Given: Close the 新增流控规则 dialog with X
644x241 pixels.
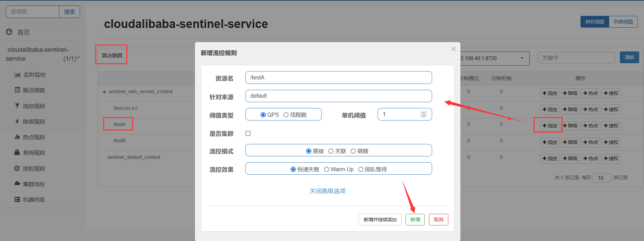Looking at the screenshot, I should coord(453,49).
